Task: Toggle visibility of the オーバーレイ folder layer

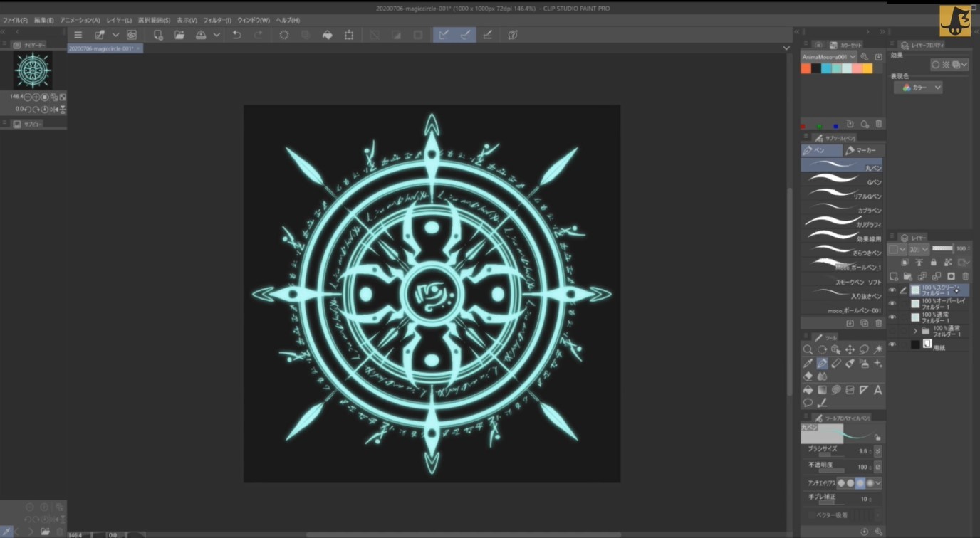Action: click(x=892, y=303)
